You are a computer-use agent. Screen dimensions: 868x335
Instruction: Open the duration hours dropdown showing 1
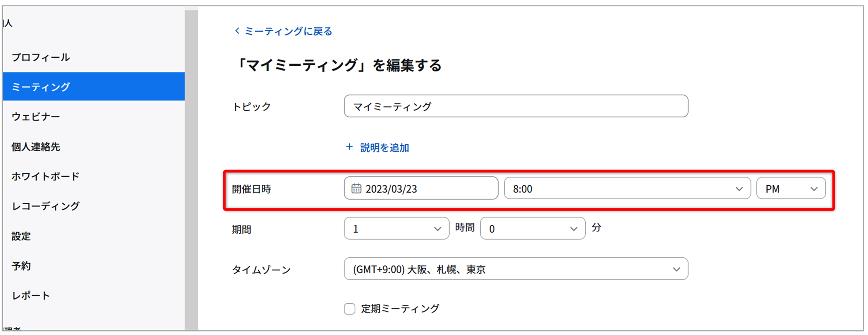(x=396, y=228)
